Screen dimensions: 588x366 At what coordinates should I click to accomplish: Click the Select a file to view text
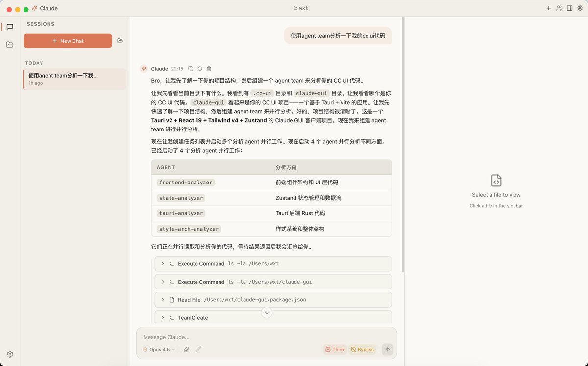click(x=496, y=195)
